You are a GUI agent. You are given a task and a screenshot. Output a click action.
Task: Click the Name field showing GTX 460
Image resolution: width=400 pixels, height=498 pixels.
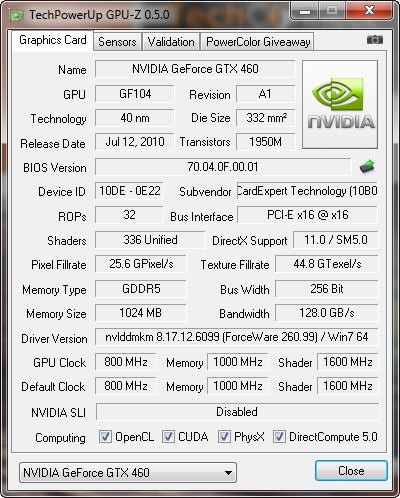(x=195, y=69)
